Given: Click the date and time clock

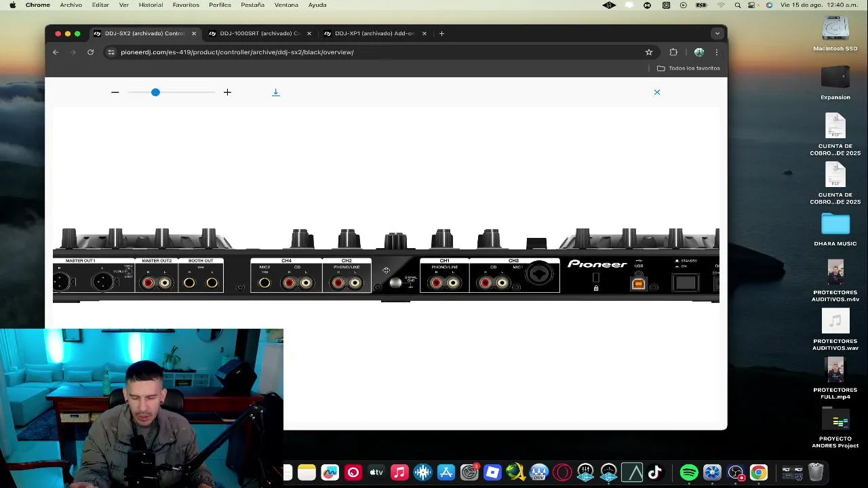Looking at the screenshot, I should click(x=821, y=5).
